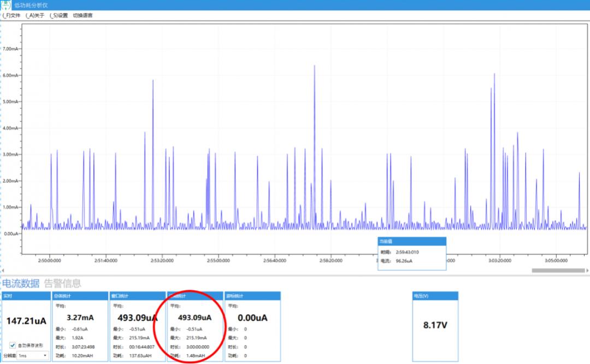The image size is (590, 364).
Task: Click the horizontal scrollbar thumb under the chart
Action: [558, 270]
